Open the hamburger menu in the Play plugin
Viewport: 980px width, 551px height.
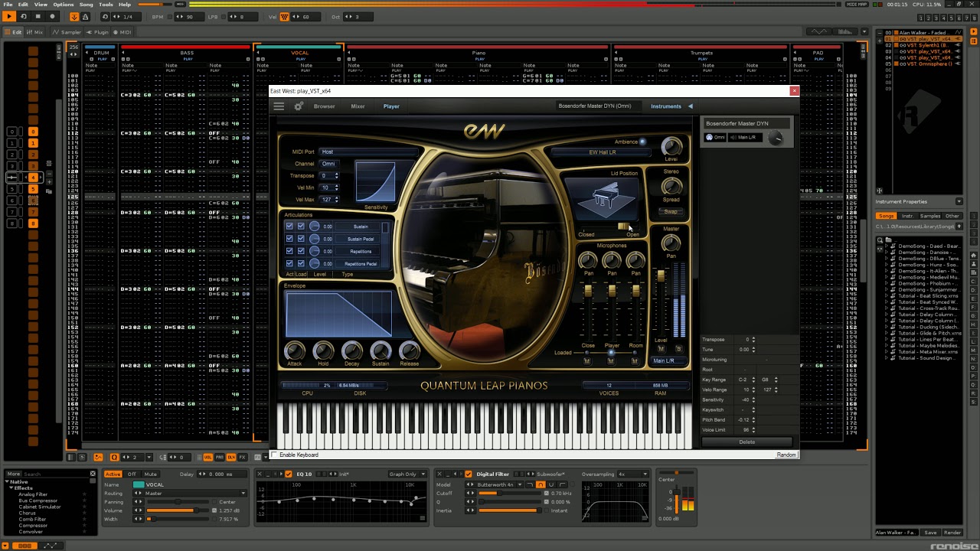tap(279, 106)
